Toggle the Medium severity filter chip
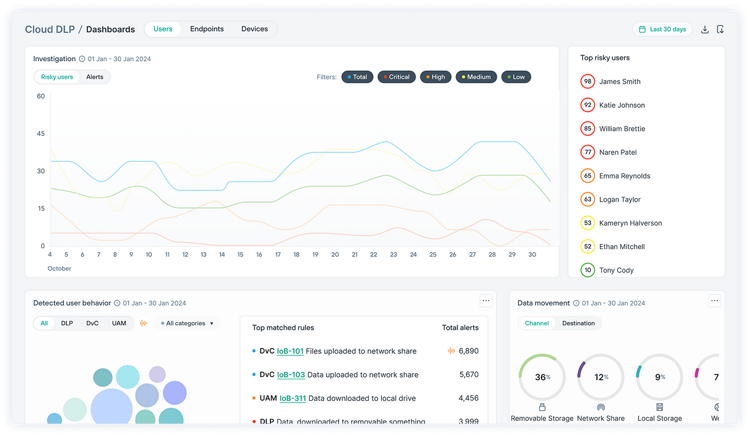This screenshot has width=750, height=435. (475, 77)
